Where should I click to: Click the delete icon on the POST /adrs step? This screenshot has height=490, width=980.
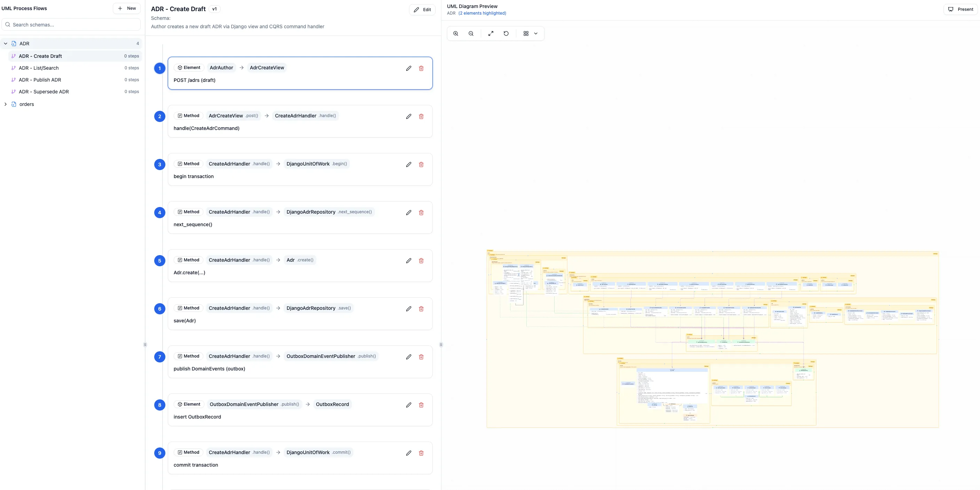click(x=421, y=68)
